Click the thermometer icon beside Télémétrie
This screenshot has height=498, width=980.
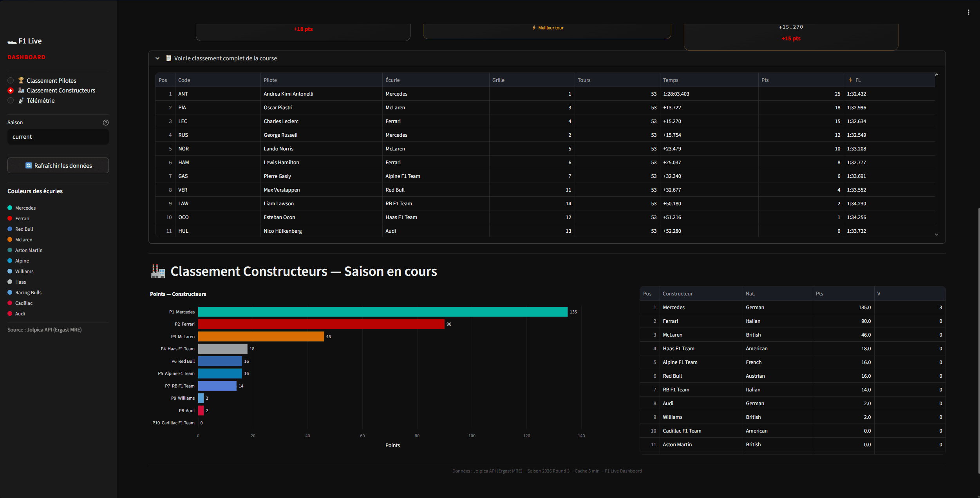(x=21, y=101)
